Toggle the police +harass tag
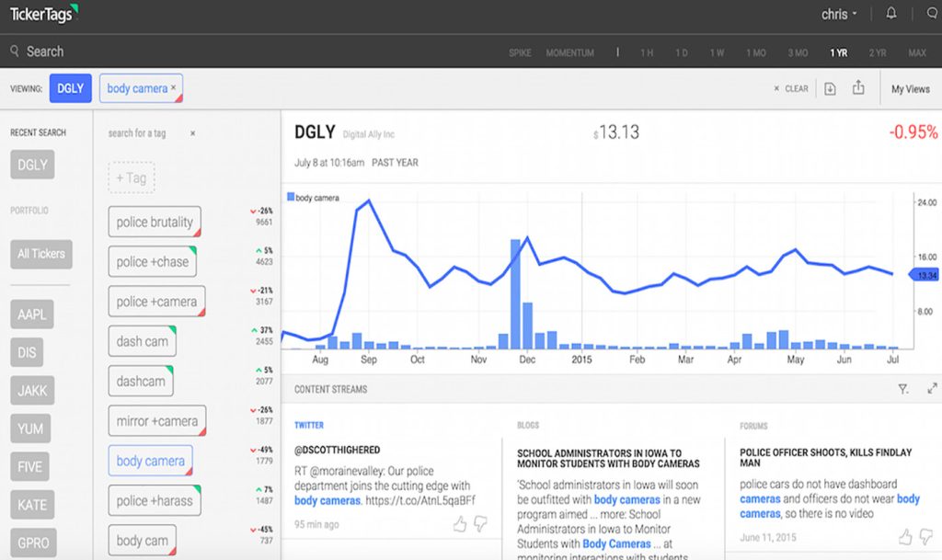Viewport: 942px width, 560px height. pyautogui.click(x=155, y=500)
